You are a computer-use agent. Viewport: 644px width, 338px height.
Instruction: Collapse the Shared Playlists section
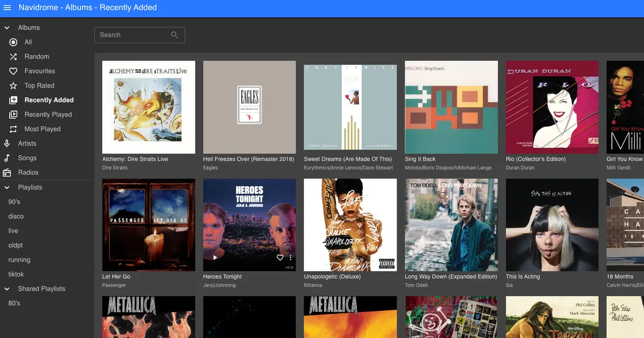point(7,289)
